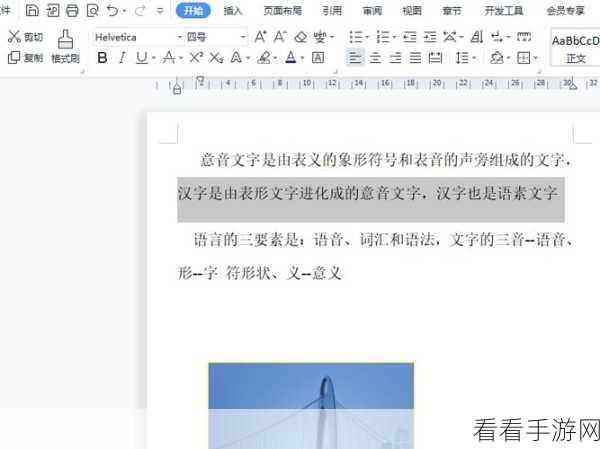Click the bullet list icon

click(x=356, y=37)
